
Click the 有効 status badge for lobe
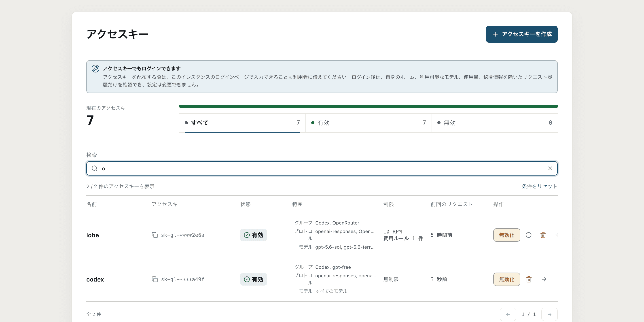point(254,235)
